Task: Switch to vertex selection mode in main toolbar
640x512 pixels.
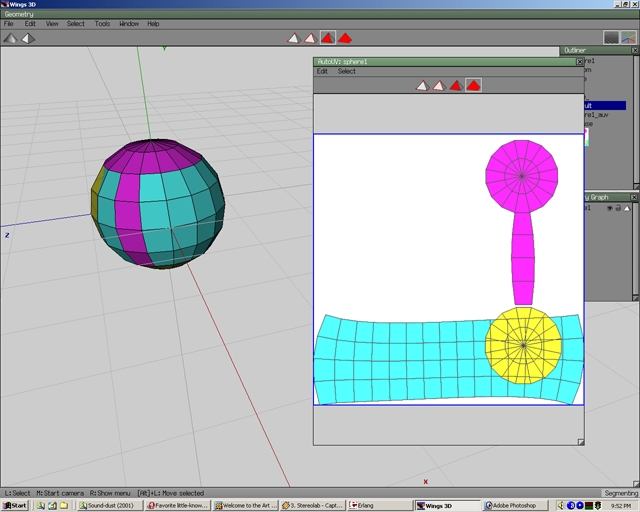Action: coord(294,38)
